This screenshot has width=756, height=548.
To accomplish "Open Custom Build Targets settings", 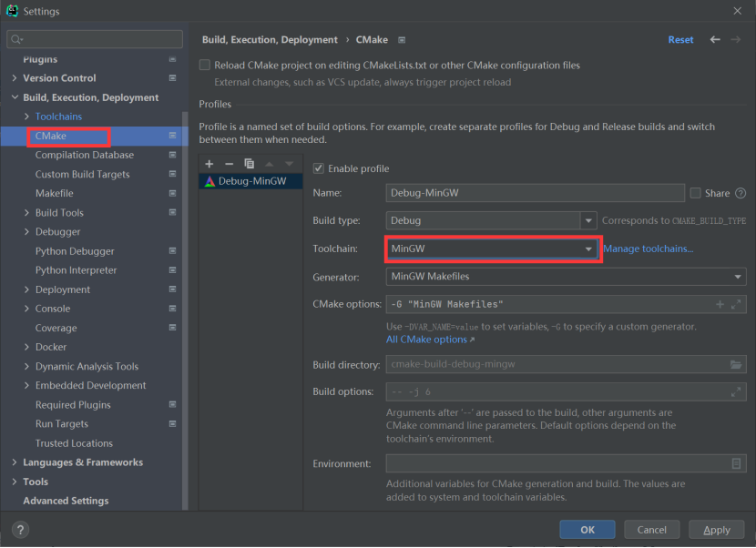I will [x=83, y=175].
